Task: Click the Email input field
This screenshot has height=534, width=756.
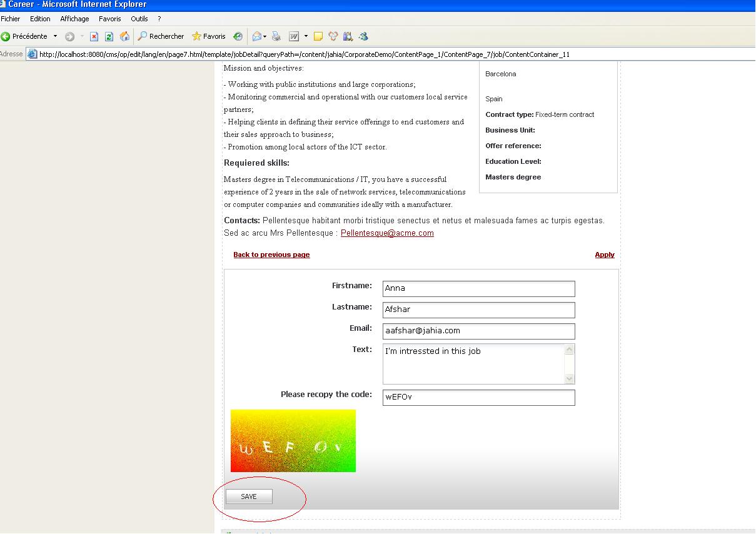Action: 478,331
